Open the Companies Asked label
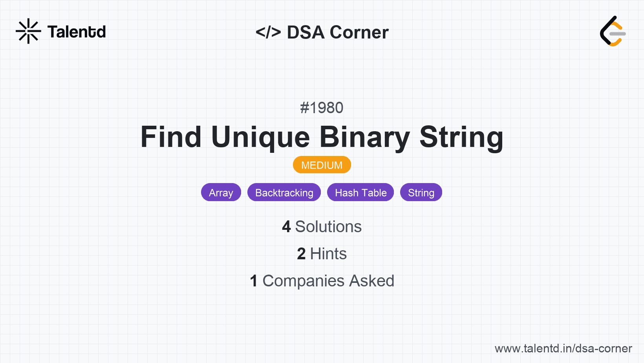 (328, 281)
